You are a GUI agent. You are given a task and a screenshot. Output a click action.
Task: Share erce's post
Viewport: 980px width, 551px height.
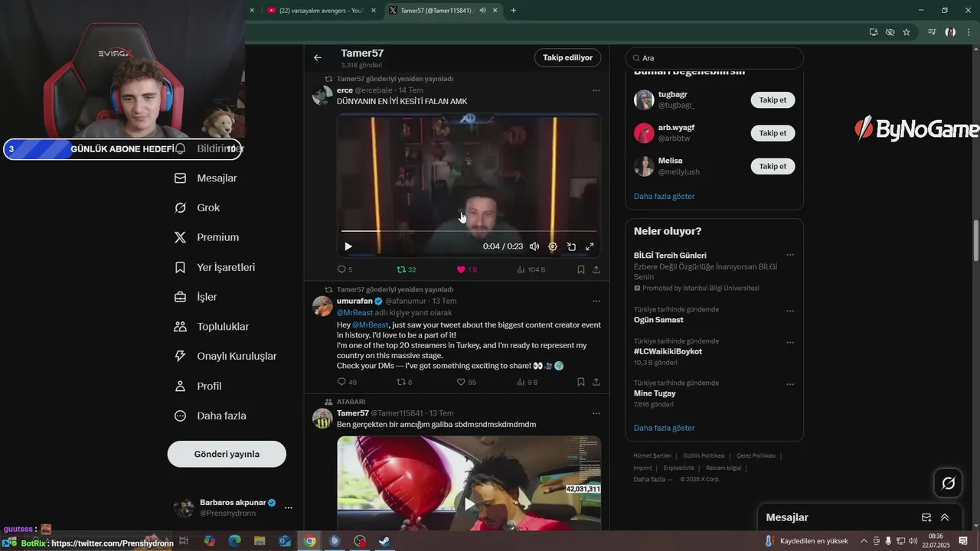point(596,269)
